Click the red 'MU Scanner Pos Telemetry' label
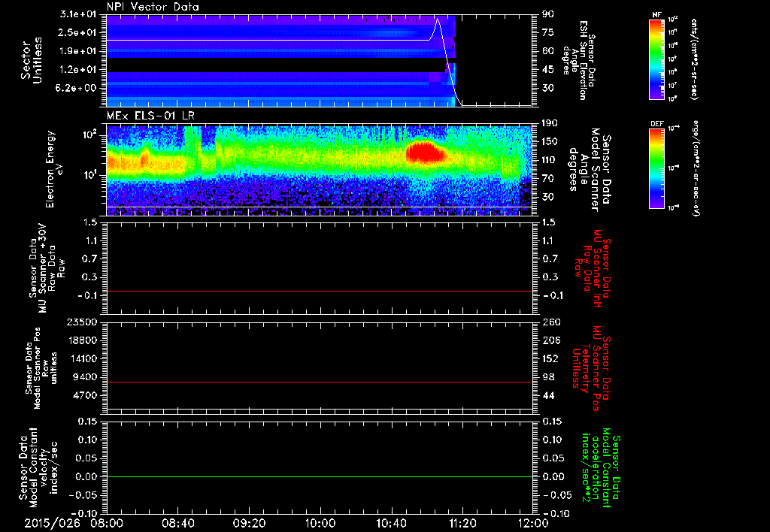Viewport: 770px width, 532px height. point(591,368)
